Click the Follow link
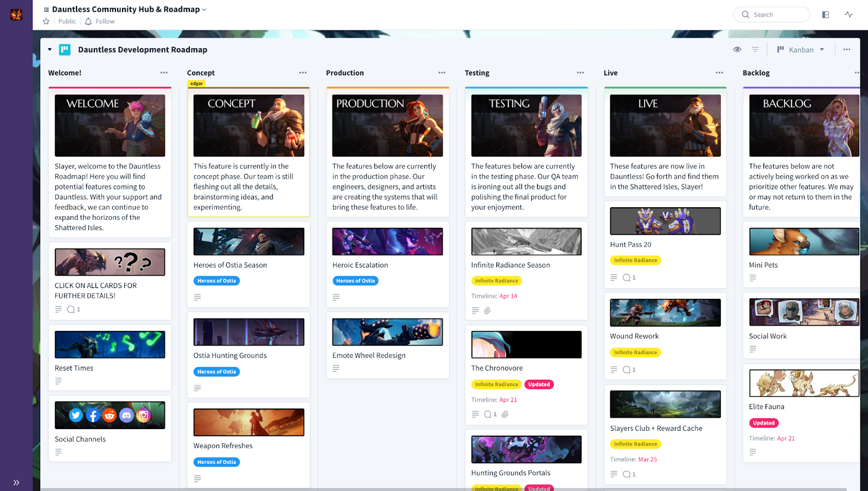 click(105, 21)
